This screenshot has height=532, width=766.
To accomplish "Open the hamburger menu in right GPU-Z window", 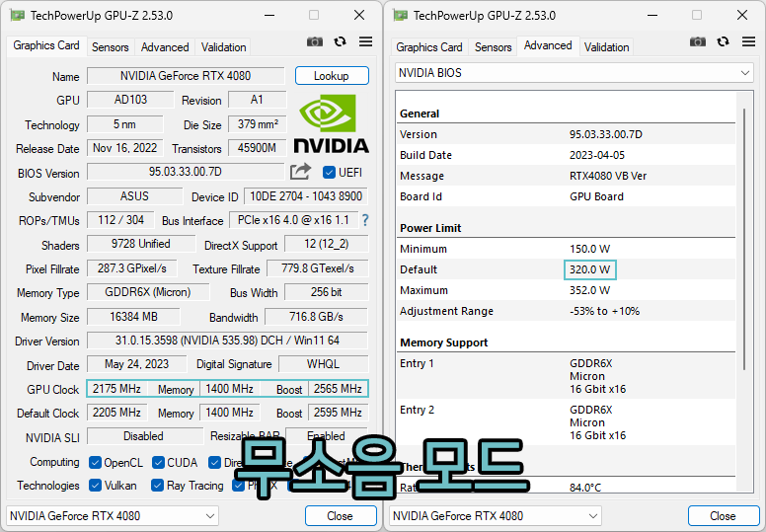I will [x=748, y=42].
